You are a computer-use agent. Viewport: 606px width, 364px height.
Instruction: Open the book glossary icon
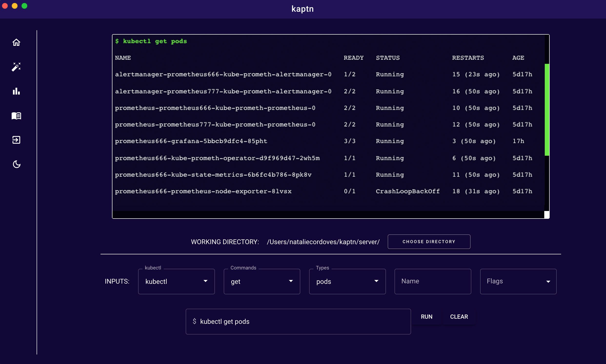tap(16, 116)
